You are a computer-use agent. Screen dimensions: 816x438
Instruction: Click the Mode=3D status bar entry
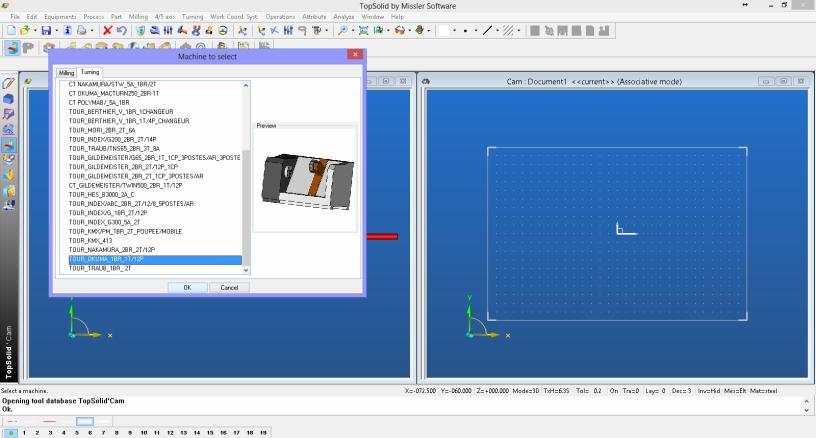click(x=526, y=391)
